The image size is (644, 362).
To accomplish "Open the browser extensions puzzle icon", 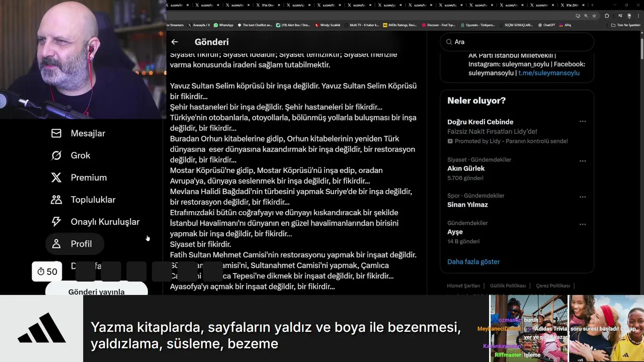I will point(607,16).
